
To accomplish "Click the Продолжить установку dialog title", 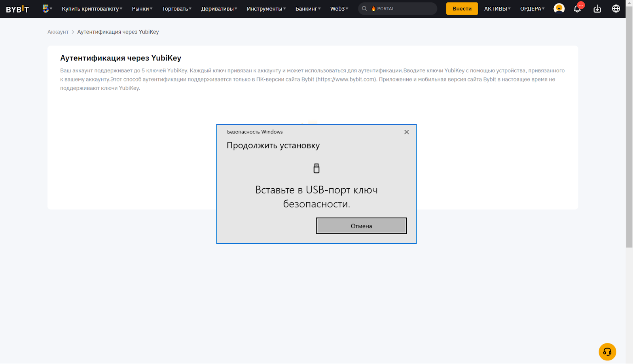I will click(x=273, y=146).
